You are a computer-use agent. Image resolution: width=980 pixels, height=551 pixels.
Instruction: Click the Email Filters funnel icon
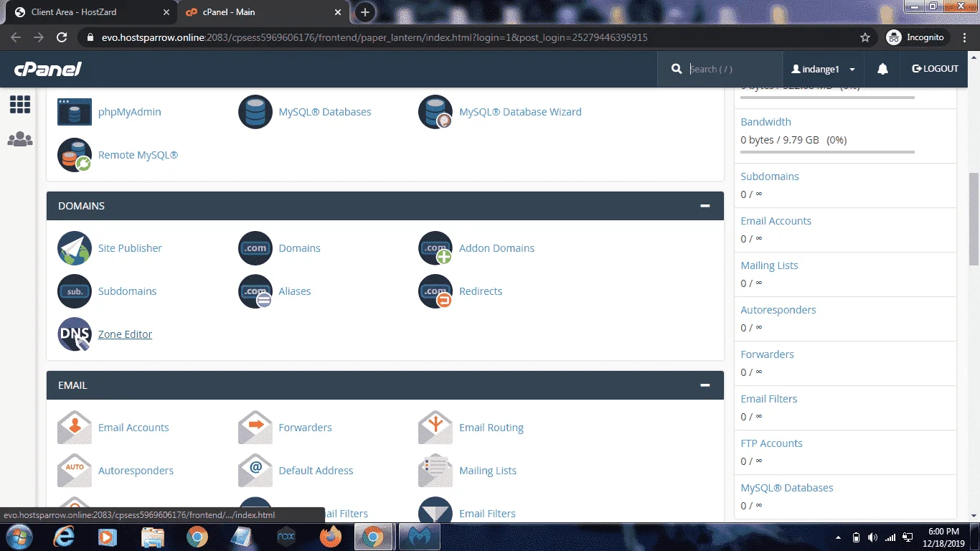435,511
